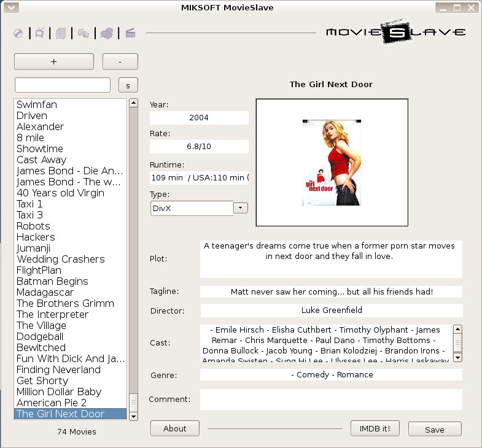This screenshot has width=482, height=448.
Task: Select 40 Years old Virgin in the list
Action: [x=71, y=193]
